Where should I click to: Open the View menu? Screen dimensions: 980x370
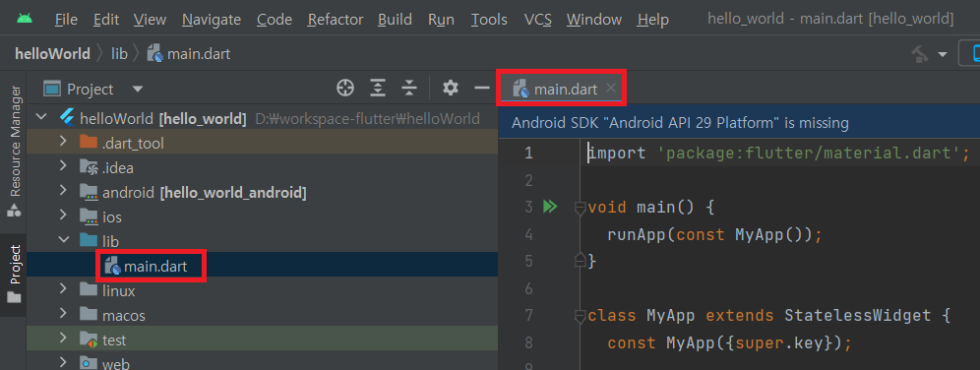coord(150,20)
